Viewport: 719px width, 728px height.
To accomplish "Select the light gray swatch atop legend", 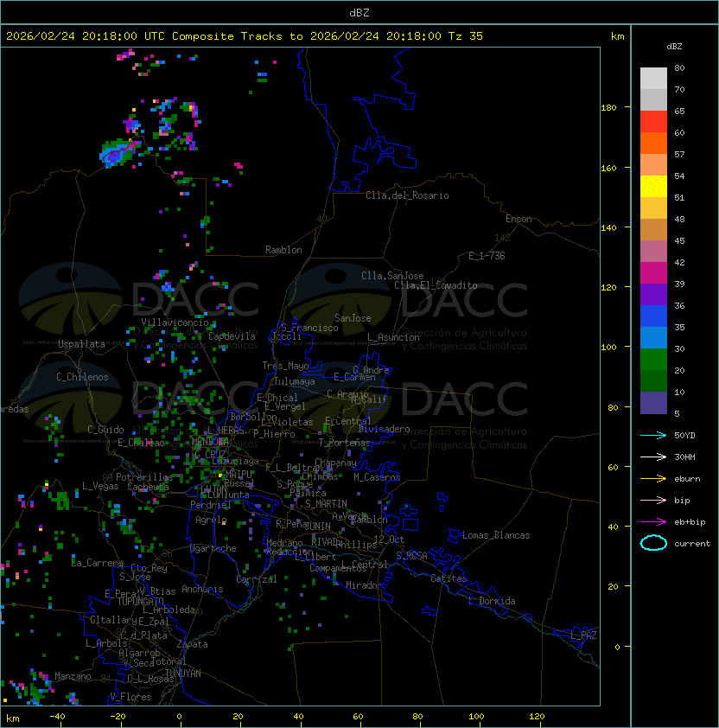I will pyautogui.click(x=653, y=78).
